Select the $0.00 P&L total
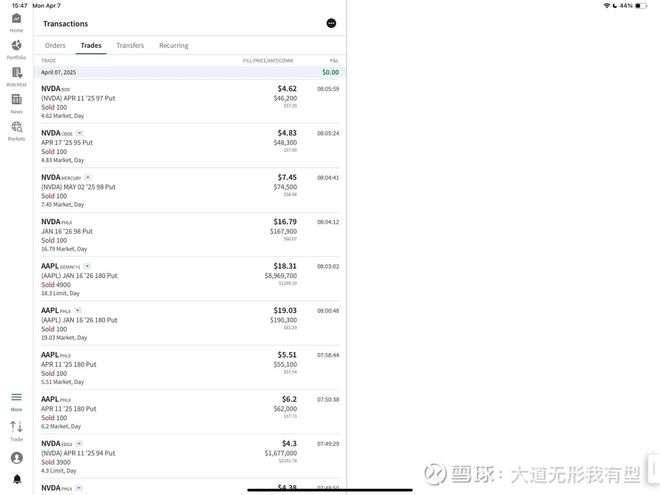Screen dimensions: 660x495 330,72
